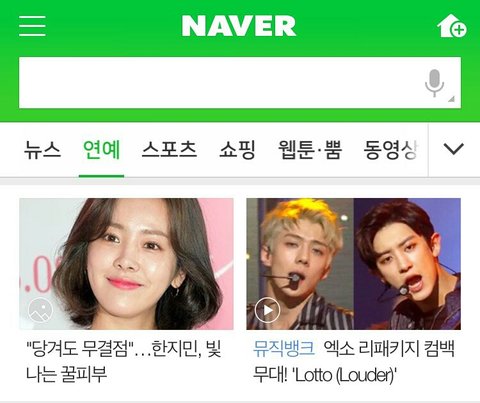Image resolution: width=480 pixels, height=403 pixels.
Task: Open the EXO performance thumbnail
Action: click(354, 264)
